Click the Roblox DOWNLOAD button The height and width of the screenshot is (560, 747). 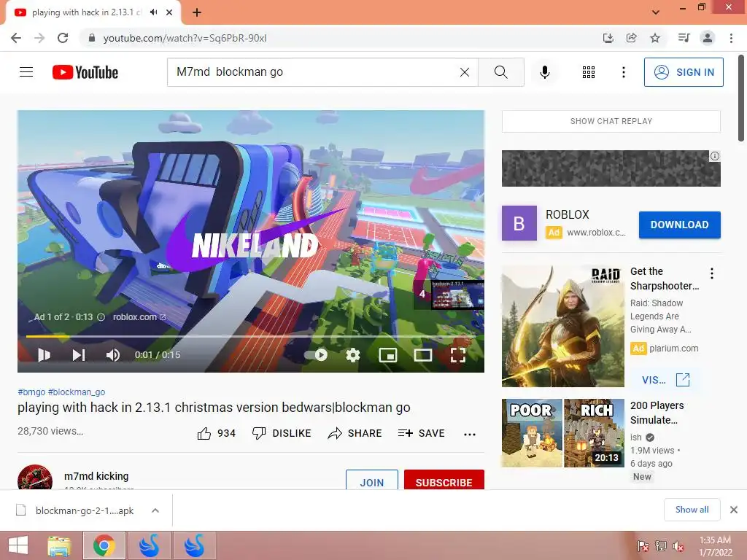[679, 225]
